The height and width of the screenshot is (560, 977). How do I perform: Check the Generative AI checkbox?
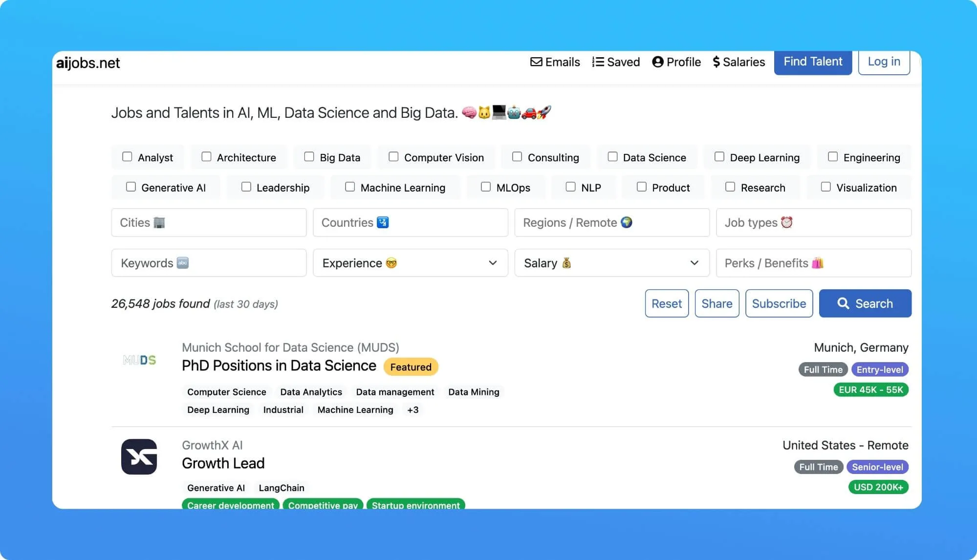point(131,187)
